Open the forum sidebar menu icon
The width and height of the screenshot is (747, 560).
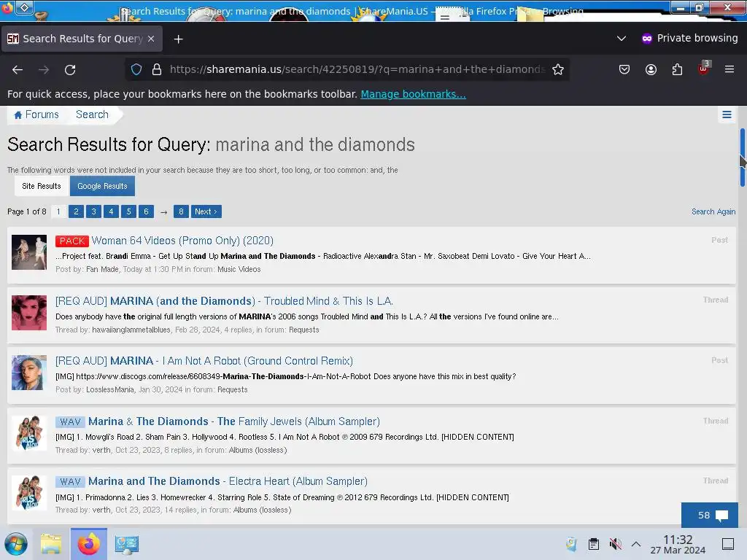click(x=727, y=114)
